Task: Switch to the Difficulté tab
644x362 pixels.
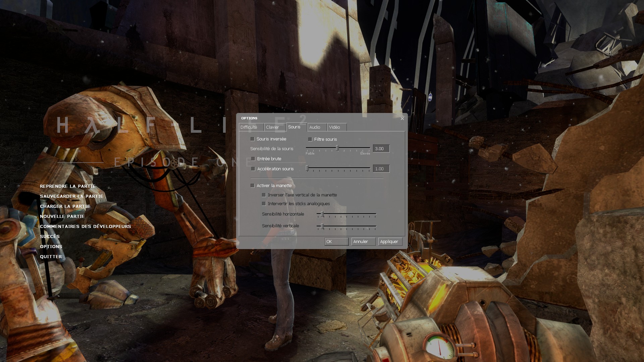Action: tap(249, 127)
